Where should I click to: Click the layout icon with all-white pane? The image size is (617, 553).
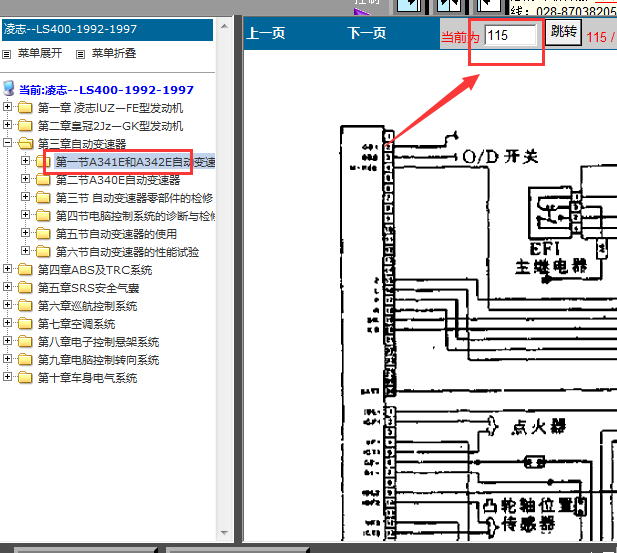489,5
